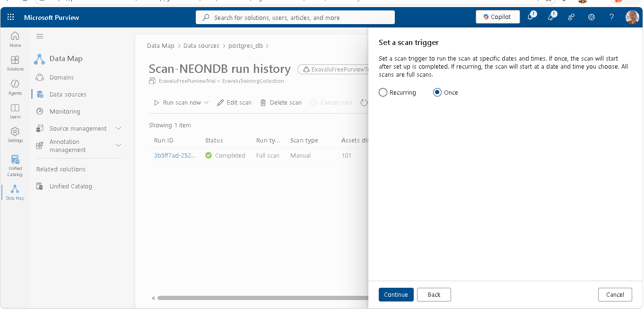Click the horizontal scrollbar under the run table
This screenshot has width=644, height=310.
click(x=263, y=298)
